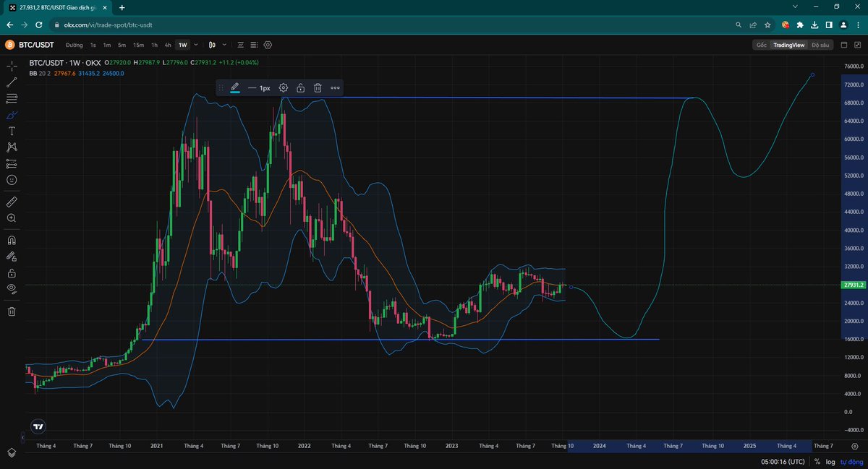868x469 pixels.
Task: Expand the timeframe list dropdown
Action: coord(195,45)
